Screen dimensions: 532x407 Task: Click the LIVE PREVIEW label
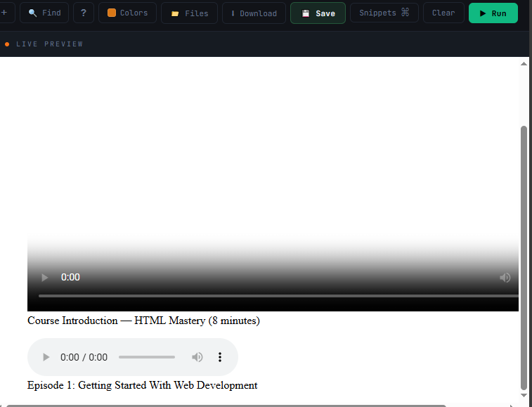coord(49,44)
